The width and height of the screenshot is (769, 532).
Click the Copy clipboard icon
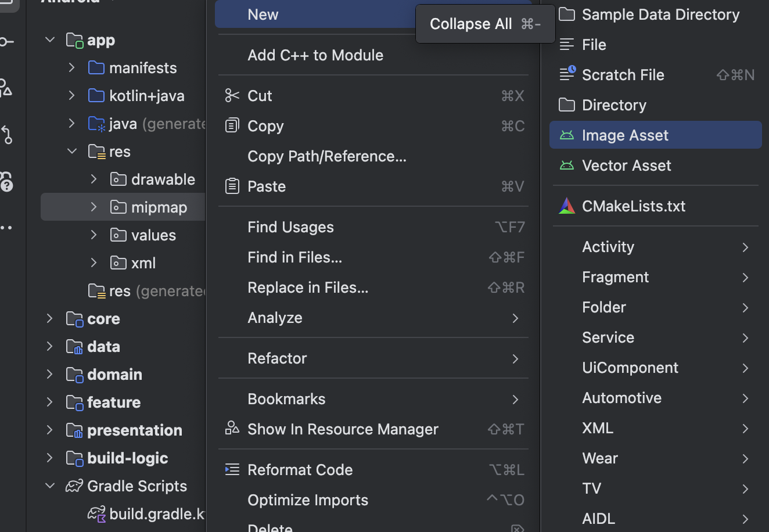coord(232,126)
